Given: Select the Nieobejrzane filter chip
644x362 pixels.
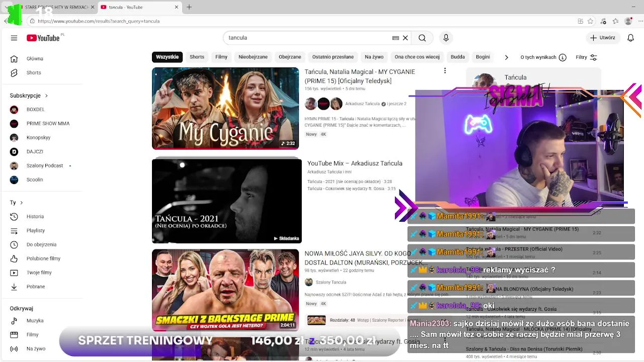Looking at the screenshot, I should (253, 57).
